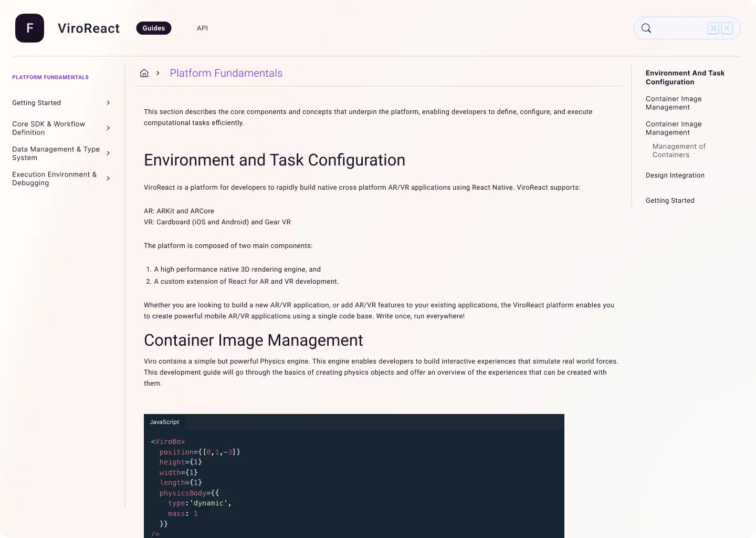This screenshot has height=538, width=756.
Task: Click the search magnifier icon
Action: (x=646, y=28)
